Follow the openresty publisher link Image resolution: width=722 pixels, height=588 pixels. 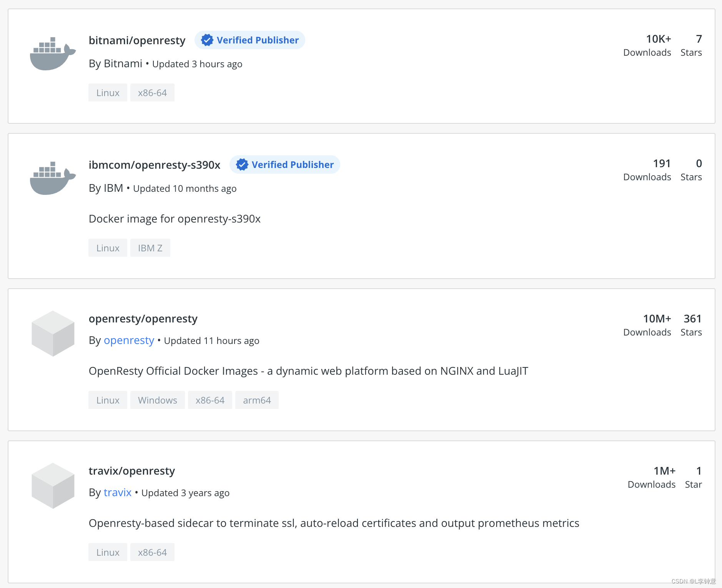pos(129,341)
